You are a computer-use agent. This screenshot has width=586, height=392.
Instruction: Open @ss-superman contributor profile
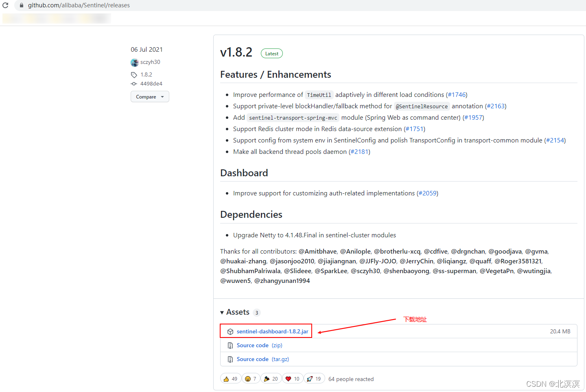point(455,271)
